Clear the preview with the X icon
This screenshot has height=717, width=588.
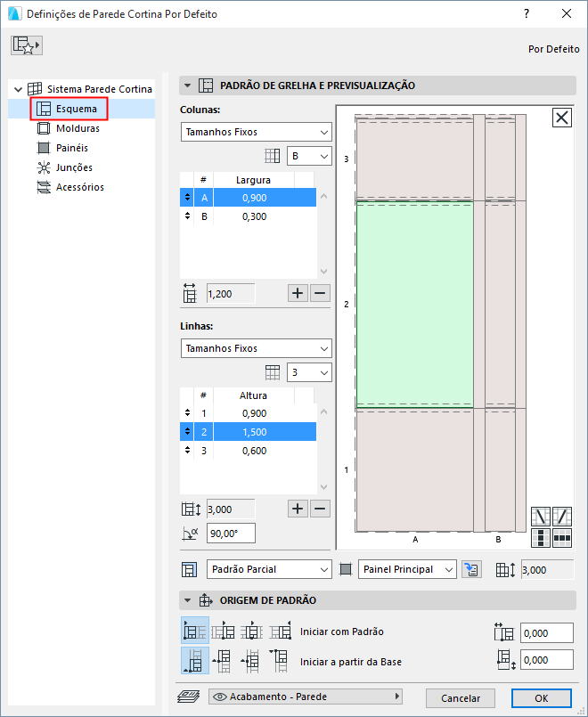coord(562,118)
